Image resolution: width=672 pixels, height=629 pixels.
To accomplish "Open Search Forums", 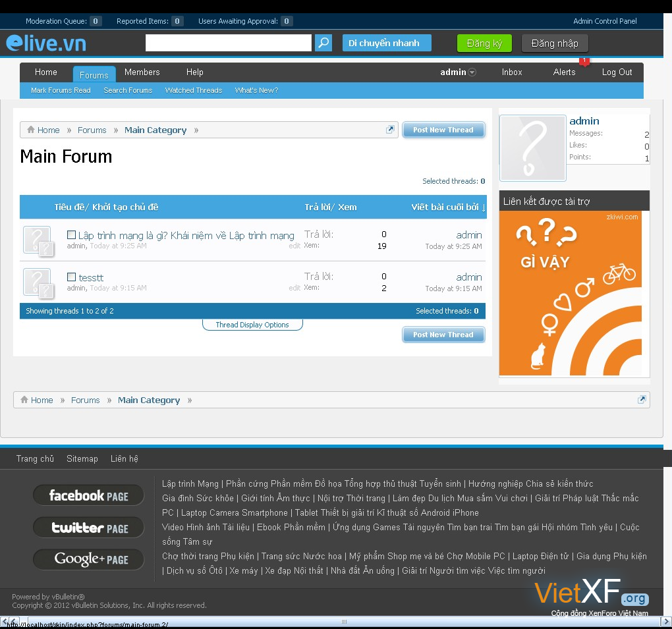I will coord(128,90).
